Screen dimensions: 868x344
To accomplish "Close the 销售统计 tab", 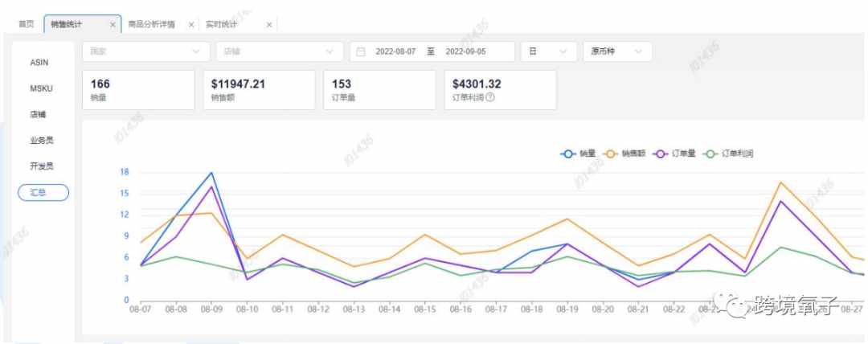I will pyautogui.click(x=113, y=25).
